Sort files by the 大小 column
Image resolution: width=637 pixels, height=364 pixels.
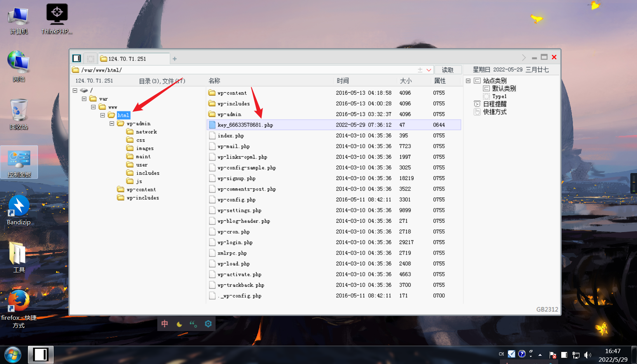[x=406, y=81]
